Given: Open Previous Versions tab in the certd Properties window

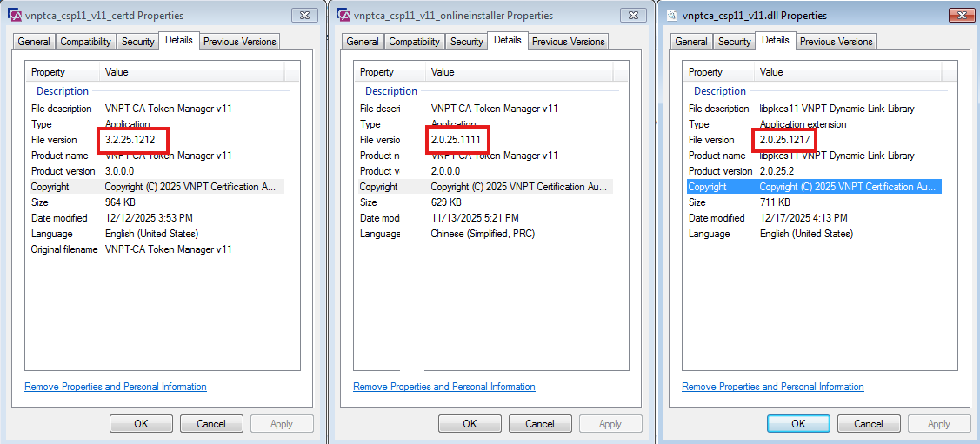Looking at the screenshot, I should click(x=240, y=41).
